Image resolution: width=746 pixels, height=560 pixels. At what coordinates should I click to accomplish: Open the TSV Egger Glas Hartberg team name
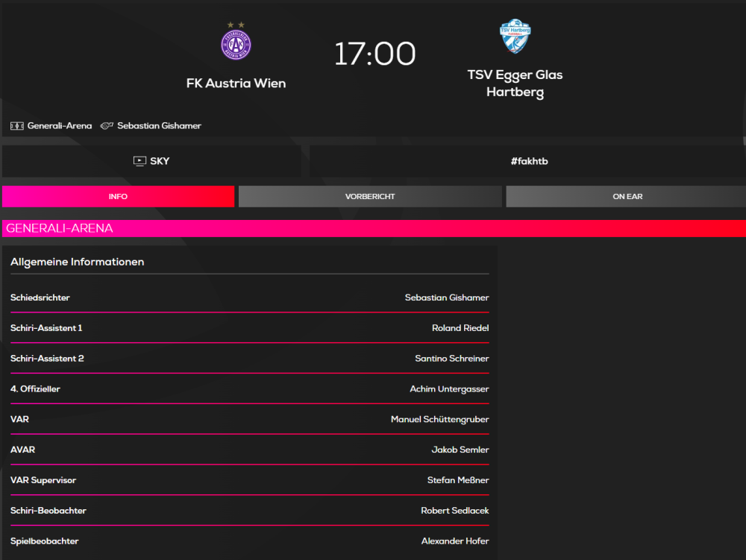coord(515,84)
